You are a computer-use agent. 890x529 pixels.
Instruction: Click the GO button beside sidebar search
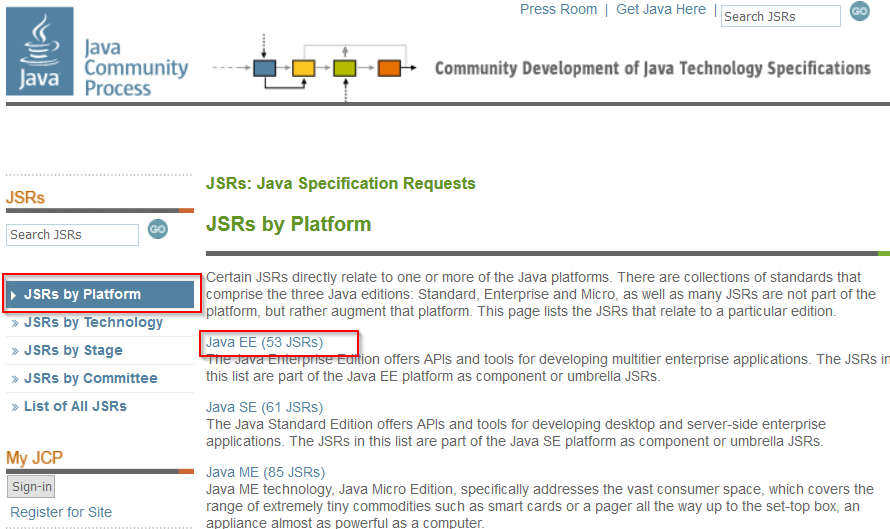[158, 229]
